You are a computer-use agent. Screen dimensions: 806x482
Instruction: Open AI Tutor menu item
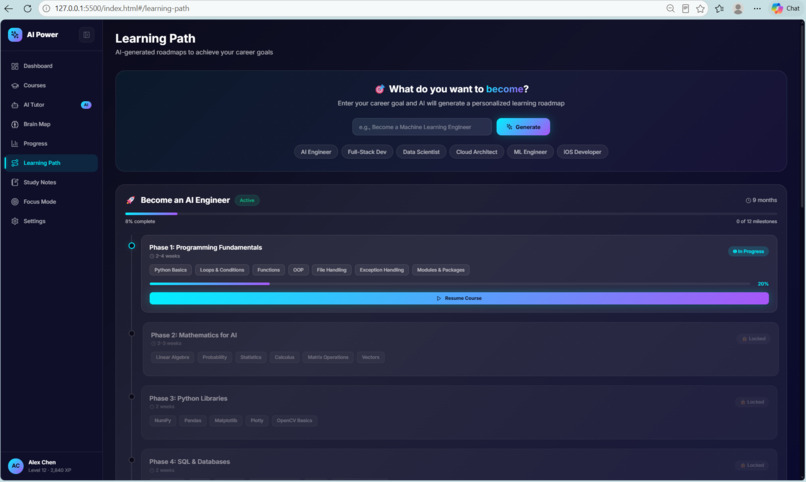coord(51,105)
